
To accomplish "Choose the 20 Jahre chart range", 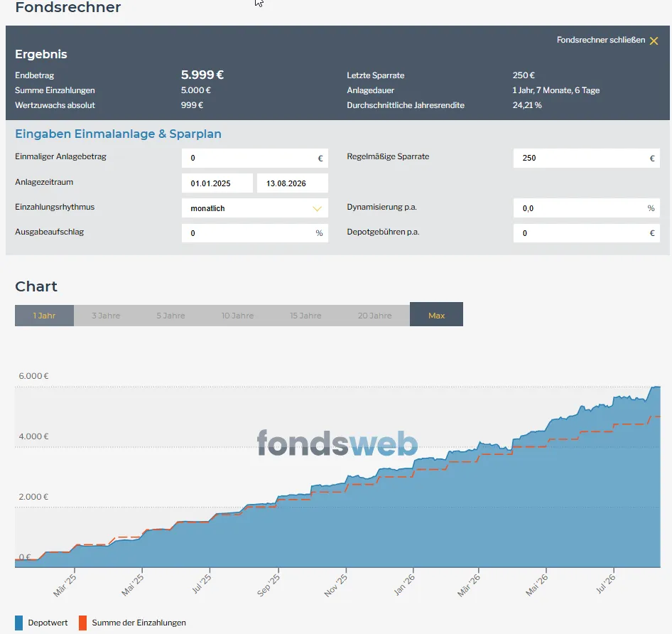I will click(x=374, y=316).
